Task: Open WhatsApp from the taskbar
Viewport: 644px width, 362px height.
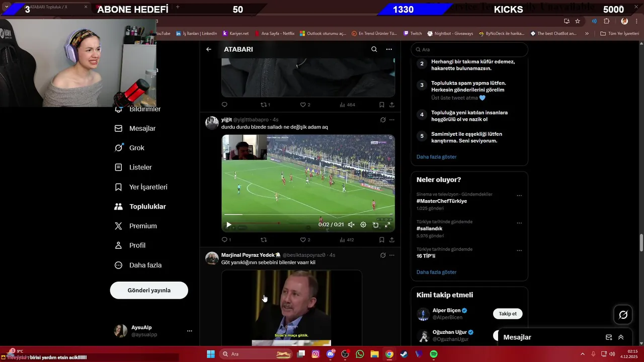Action: pyautogui.click(x=360, y=354)
